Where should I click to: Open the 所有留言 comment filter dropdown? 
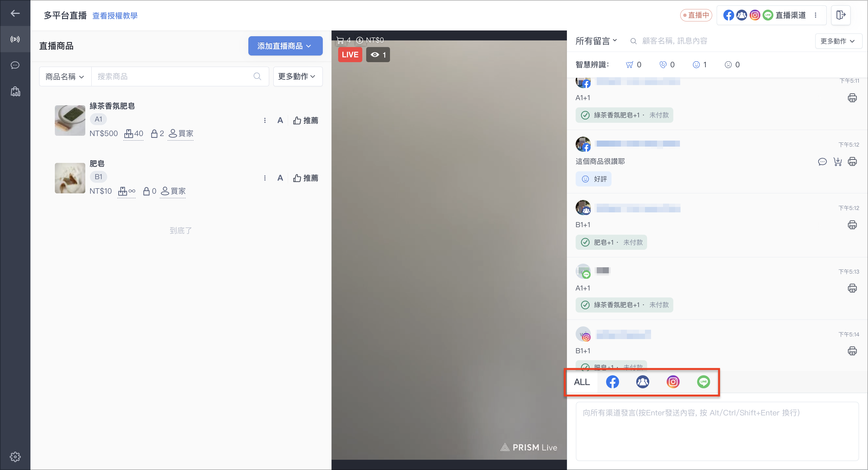(596, 41)
